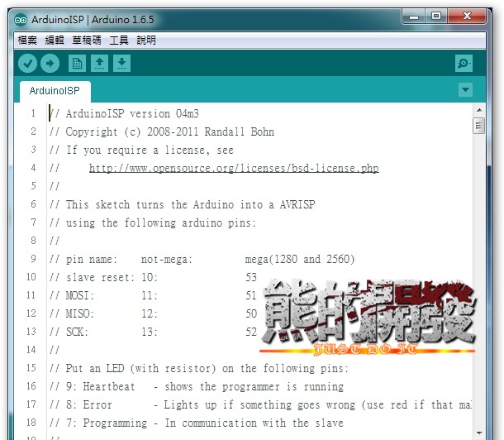504x440 pixels.
Task: Click the 'MOSI:' line text
Action: click(x=79, y=295)
